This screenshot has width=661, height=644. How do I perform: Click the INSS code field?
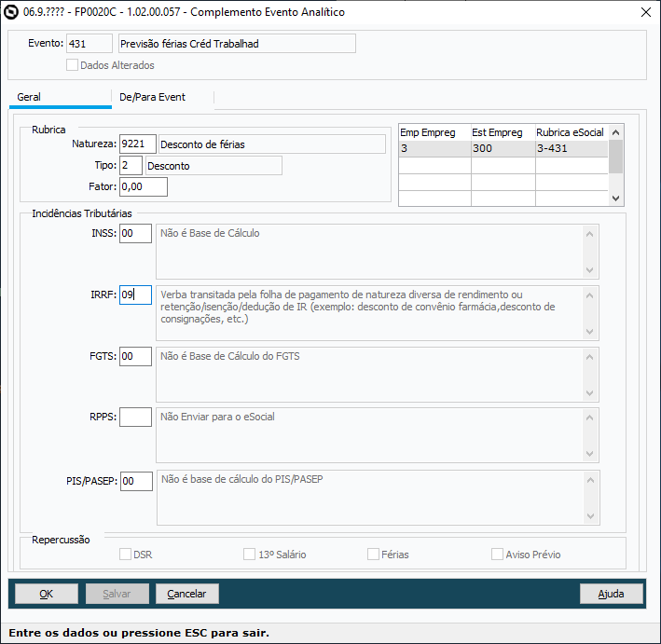(x=135, y=234)
